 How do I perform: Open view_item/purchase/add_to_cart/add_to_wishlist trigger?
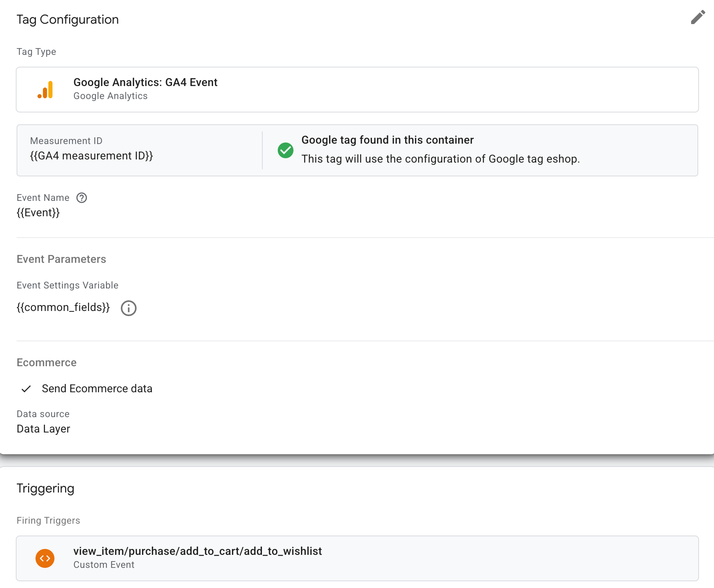click(357, 558)
